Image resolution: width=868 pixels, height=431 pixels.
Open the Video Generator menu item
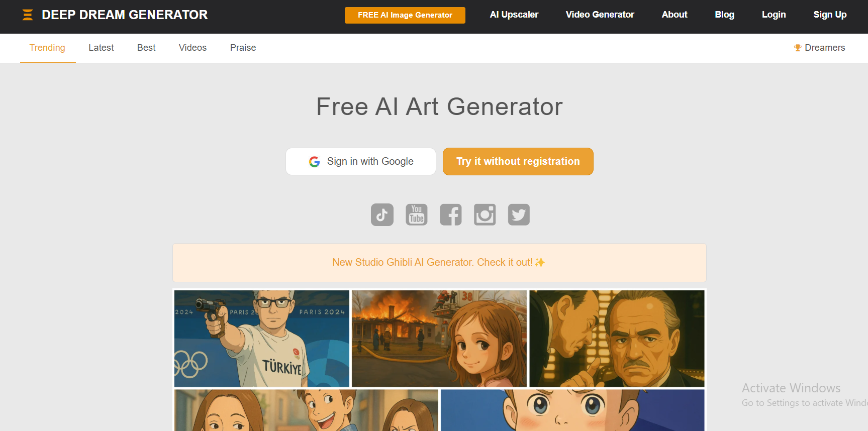(x=600, y=15)
